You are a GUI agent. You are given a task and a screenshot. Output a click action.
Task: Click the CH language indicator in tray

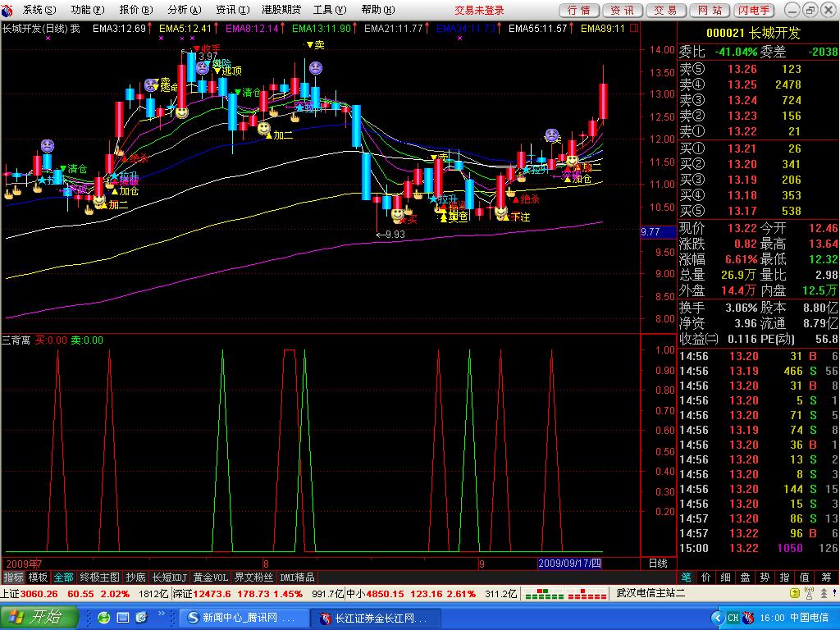click(x=733, y=618)
